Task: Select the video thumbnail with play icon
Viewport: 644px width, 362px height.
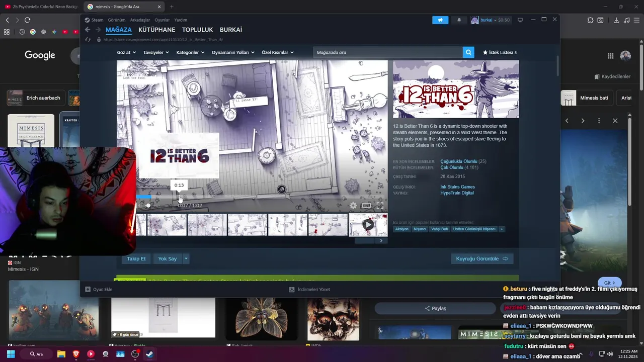Action: coord(368,225)
